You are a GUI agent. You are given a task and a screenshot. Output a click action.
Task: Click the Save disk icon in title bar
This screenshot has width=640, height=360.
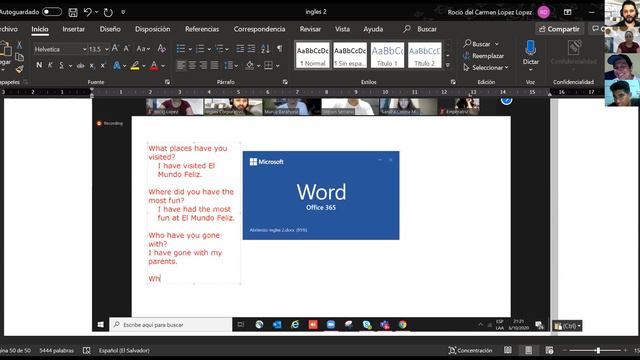[73, 12]
